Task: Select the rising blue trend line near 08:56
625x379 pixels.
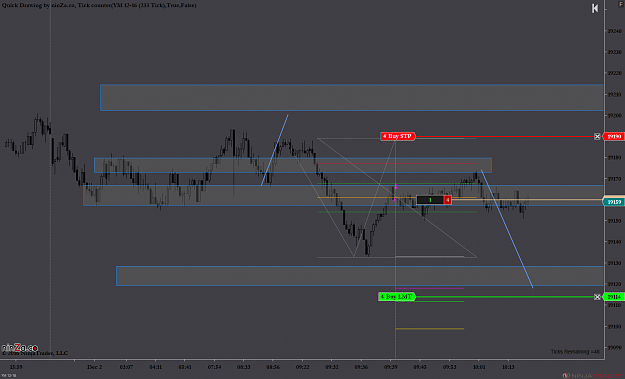Action: (x=275, y=150)
